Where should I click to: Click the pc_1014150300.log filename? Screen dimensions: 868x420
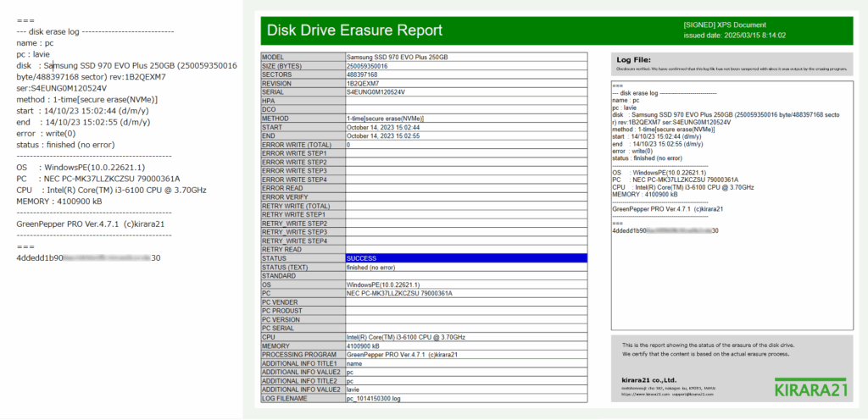[x=373, y=399]
